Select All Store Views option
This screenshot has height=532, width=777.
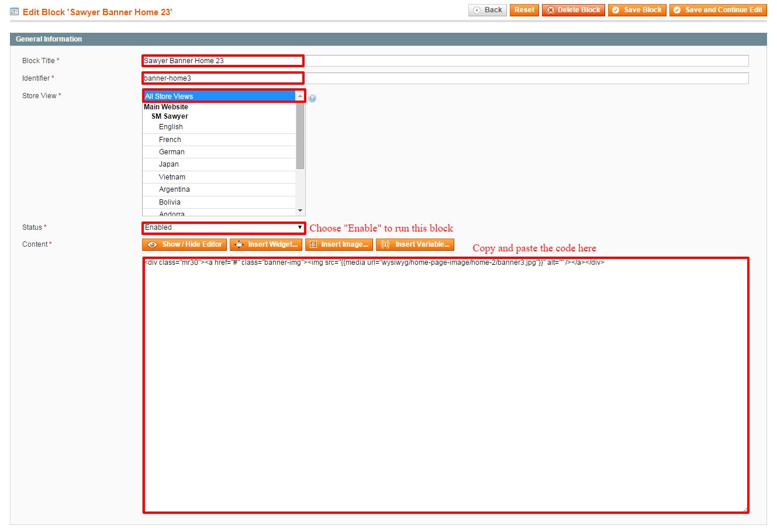coord(219,96)
